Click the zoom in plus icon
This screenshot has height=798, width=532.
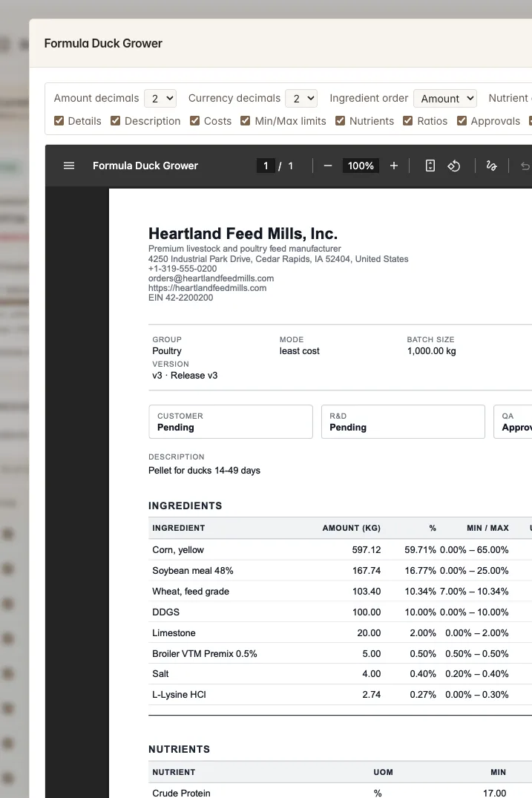tap(394, 166)
